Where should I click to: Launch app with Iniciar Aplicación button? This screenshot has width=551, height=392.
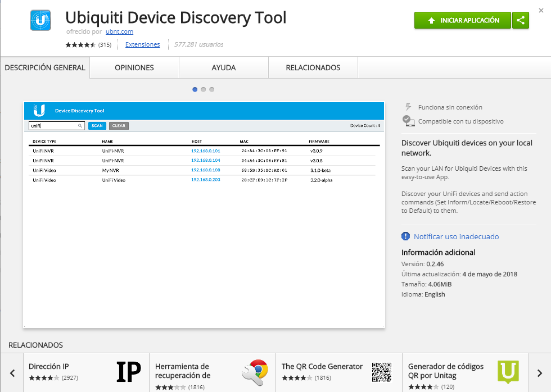pyautogui.click(x=463, y=20)
